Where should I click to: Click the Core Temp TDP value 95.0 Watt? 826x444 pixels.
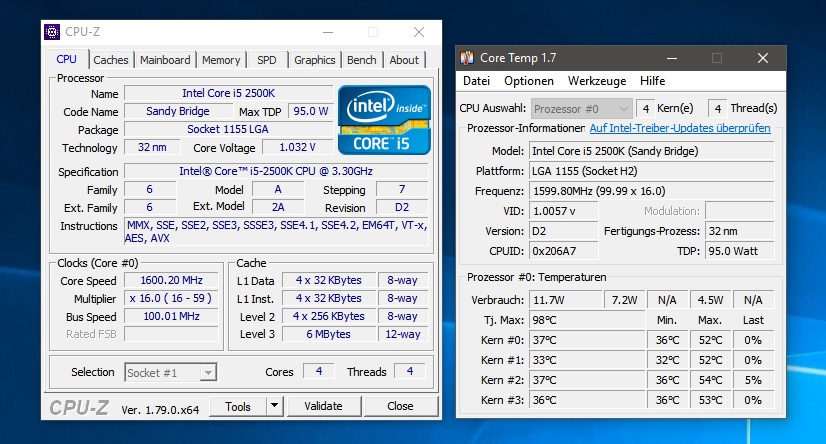tap(740, 251)
